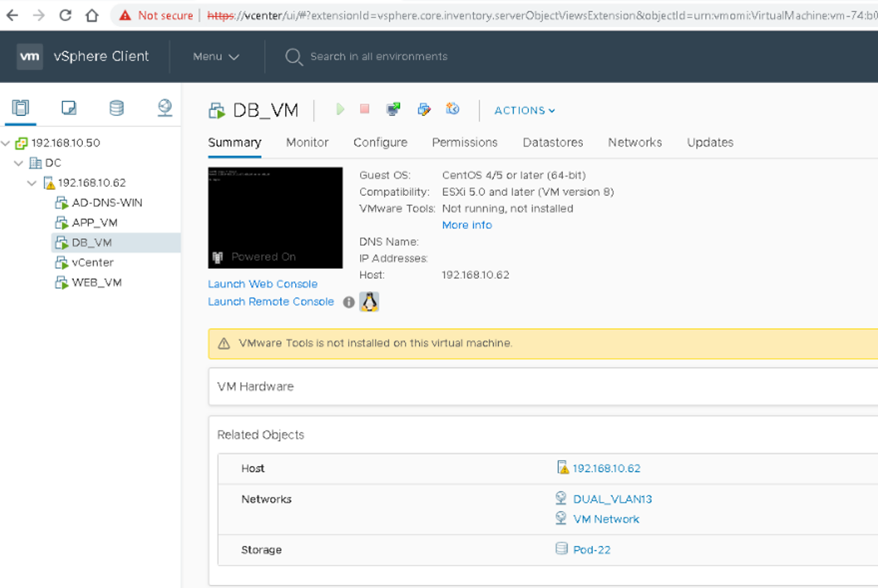Open the Networking view icon
The width and height of the screenshot is (878, 588).
[164, 108]
